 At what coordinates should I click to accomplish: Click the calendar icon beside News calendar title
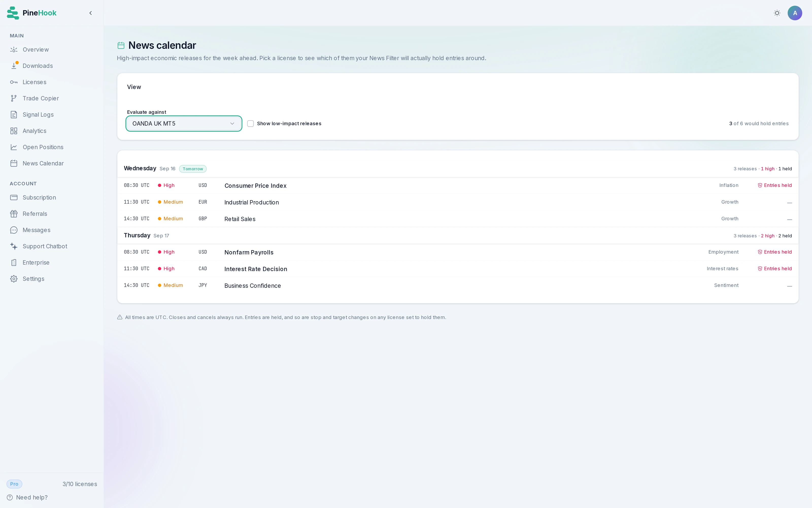(121, 45)
